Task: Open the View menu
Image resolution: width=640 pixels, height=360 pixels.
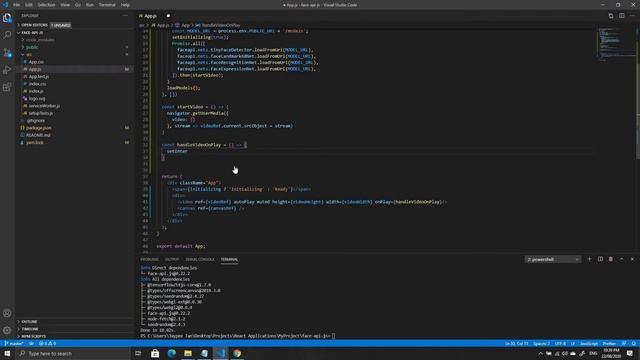Action: pos(65,5)
